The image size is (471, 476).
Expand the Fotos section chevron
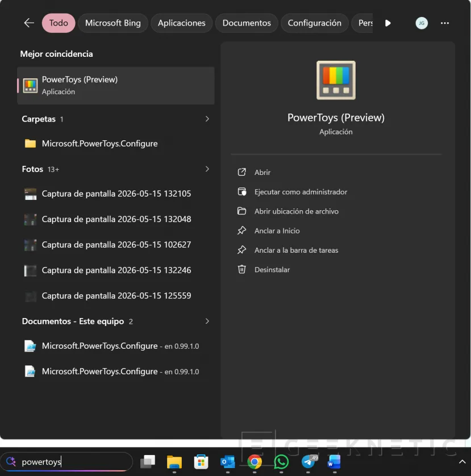(207, 169)
